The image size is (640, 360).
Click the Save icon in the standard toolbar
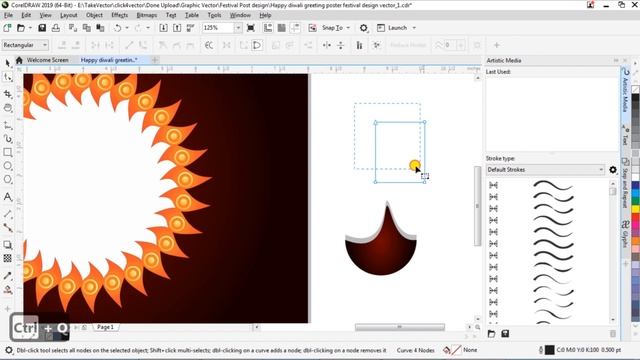[42, 28]
